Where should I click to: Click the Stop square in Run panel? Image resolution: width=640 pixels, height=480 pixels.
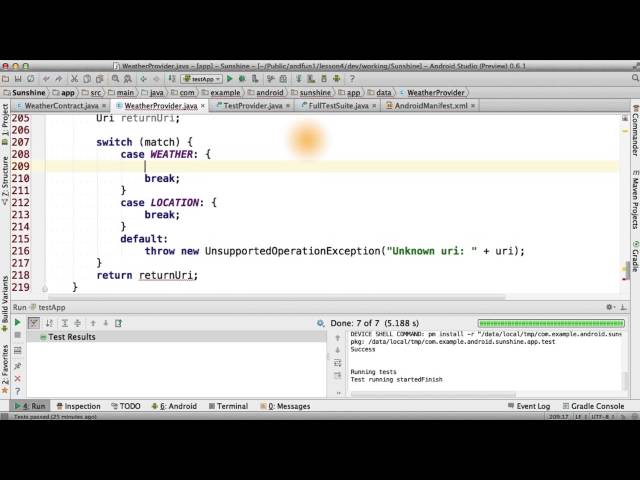coord(18,336)
